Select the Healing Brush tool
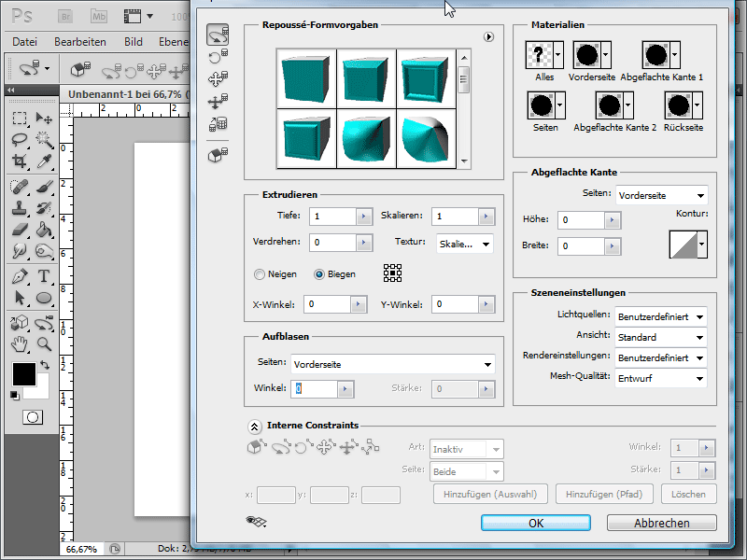 tap(19, 187)
